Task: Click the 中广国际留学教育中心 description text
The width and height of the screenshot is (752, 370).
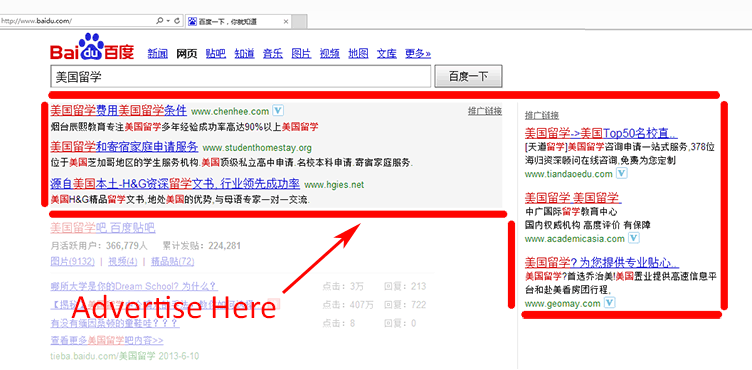Action: pos(571,212)
